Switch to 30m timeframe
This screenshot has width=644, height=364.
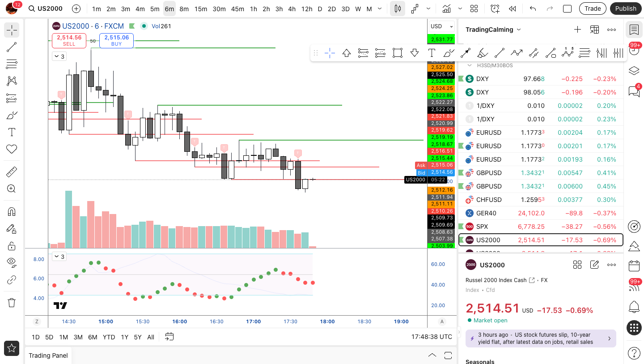219,9
